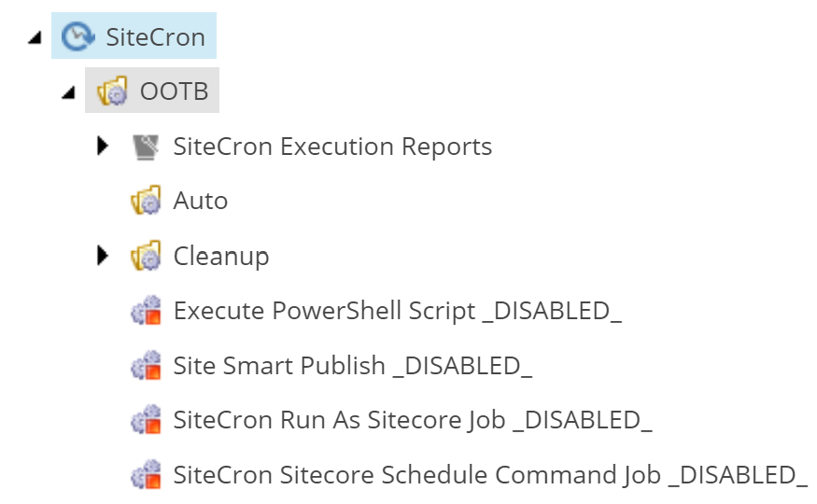Click the Execute PowerShell Script job icon
Screen dimensions: 817x504
pos(146,310)
